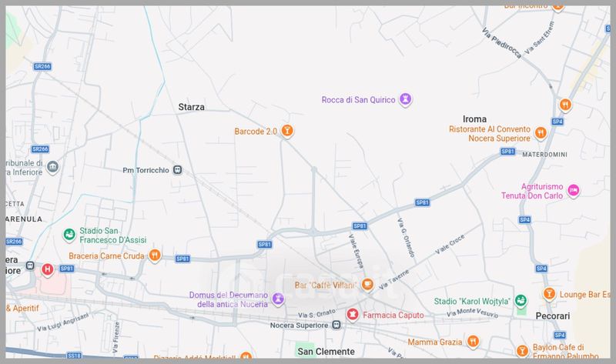The width and height of the screenshot is (616, 364).
Task: Open the Pm Torricchio train station icon
Action: 177,169
